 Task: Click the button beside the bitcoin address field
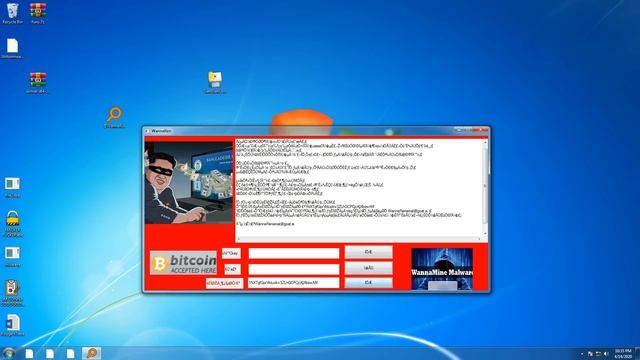(369, 283)
